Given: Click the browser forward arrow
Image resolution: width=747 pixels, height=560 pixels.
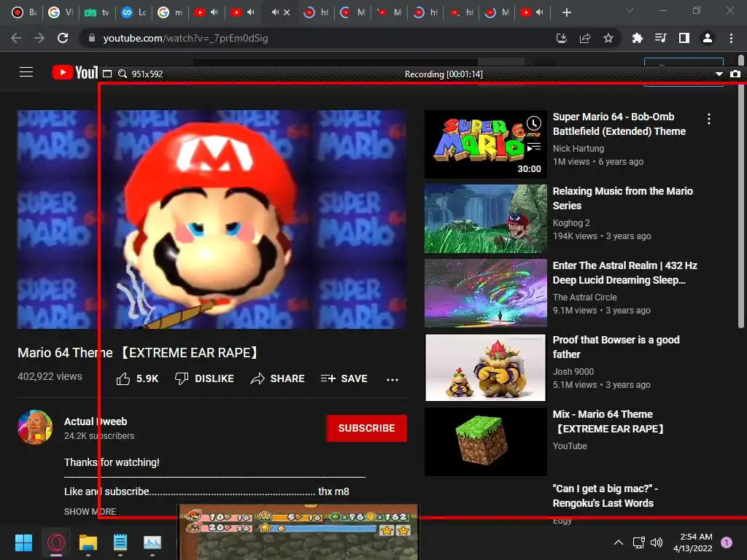Looking at the screenshot, I should (39, 38).
